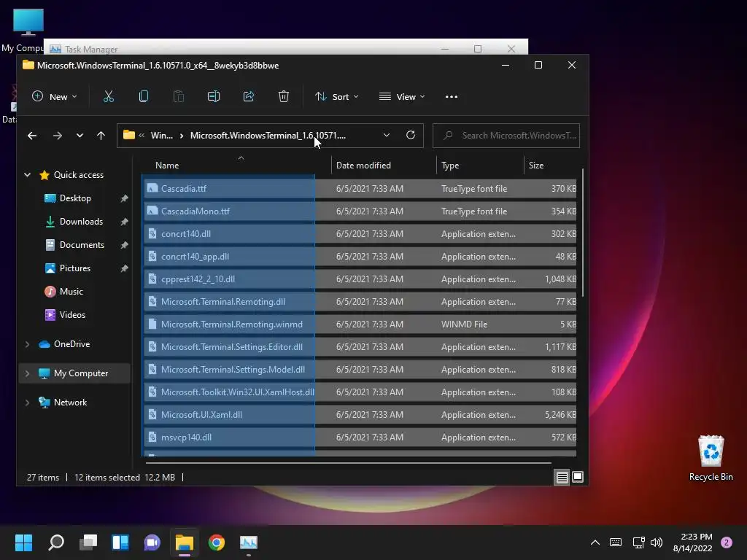
Task: Click the horizontal scrollbar below file list
Action: pyautogui.click(x=348, y=462)
